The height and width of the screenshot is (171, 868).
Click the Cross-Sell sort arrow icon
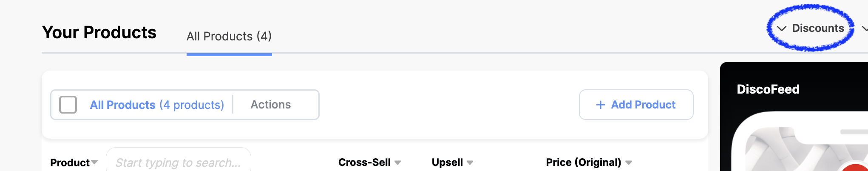coord(397,162)
